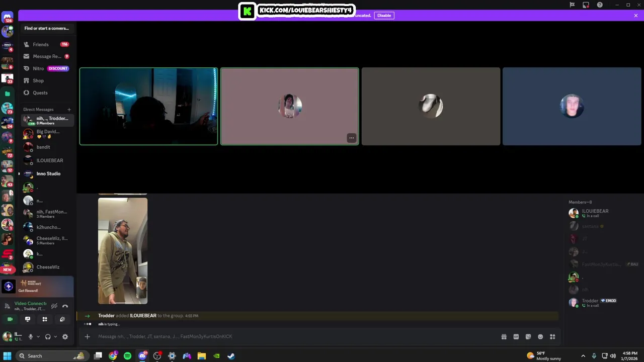Open Friends tab

[x=47, y=44]
